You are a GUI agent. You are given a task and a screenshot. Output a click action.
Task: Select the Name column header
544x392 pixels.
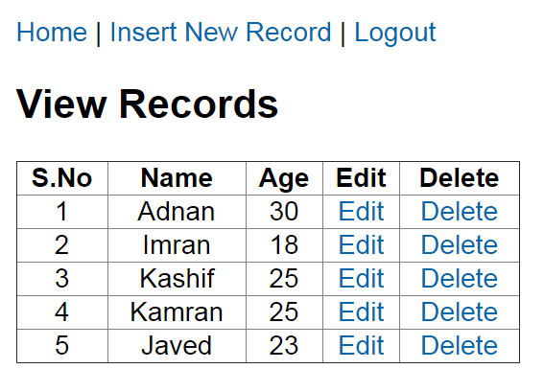pos(177,178)
